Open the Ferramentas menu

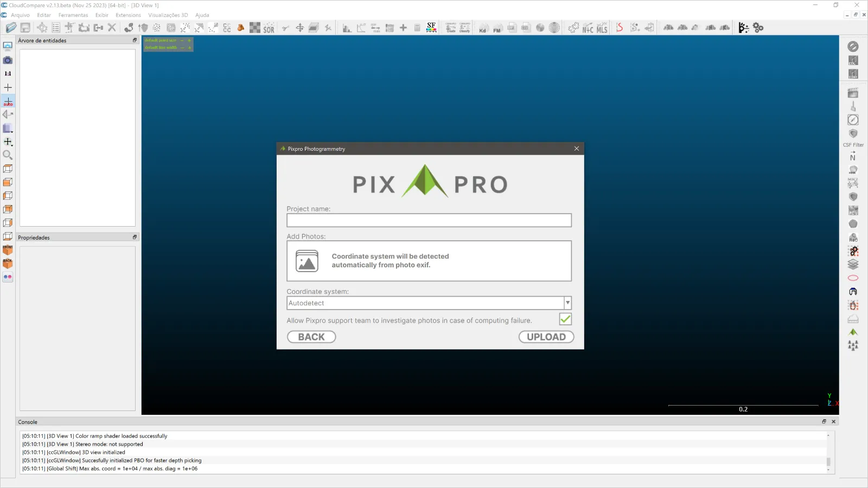tap(73, 15)
